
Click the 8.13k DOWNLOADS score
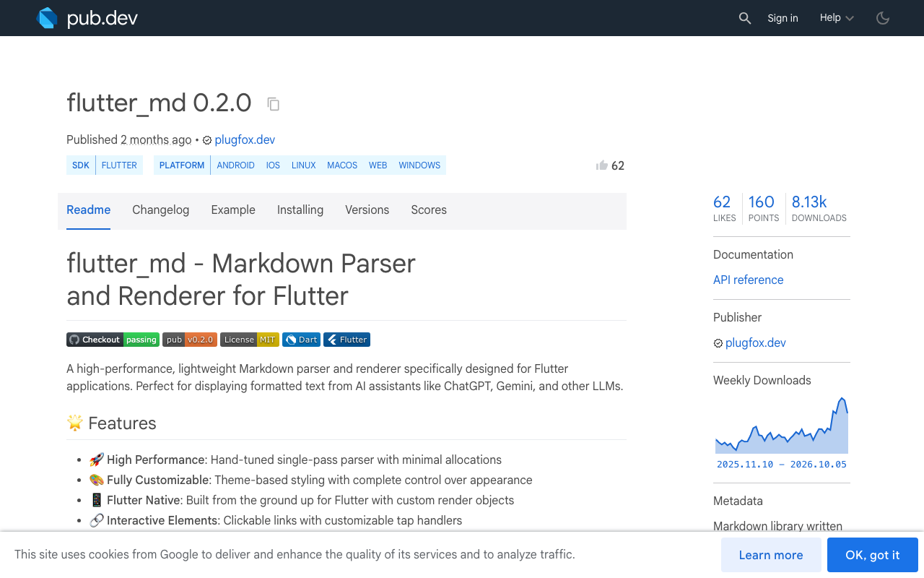(819, 208)
